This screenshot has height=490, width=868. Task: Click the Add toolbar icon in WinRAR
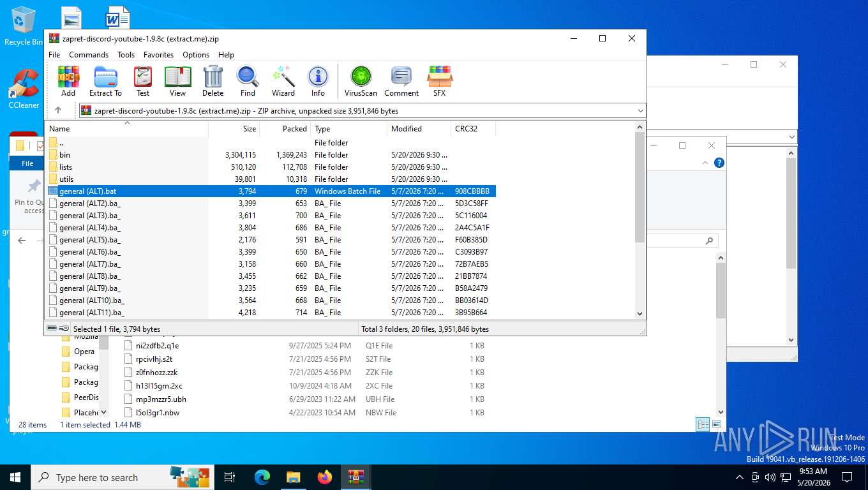(x=68, y=81)
